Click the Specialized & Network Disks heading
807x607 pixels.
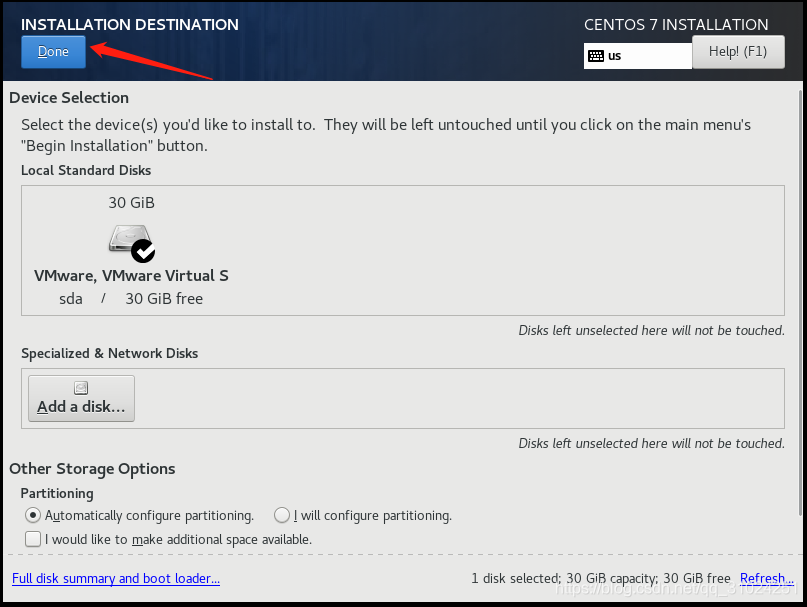[110, 354]
